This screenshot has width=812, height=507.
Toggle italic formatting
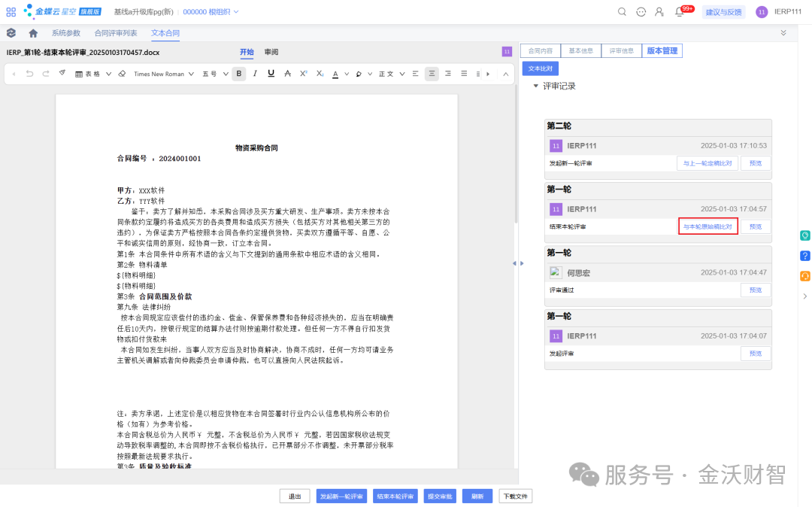(255, 74)
